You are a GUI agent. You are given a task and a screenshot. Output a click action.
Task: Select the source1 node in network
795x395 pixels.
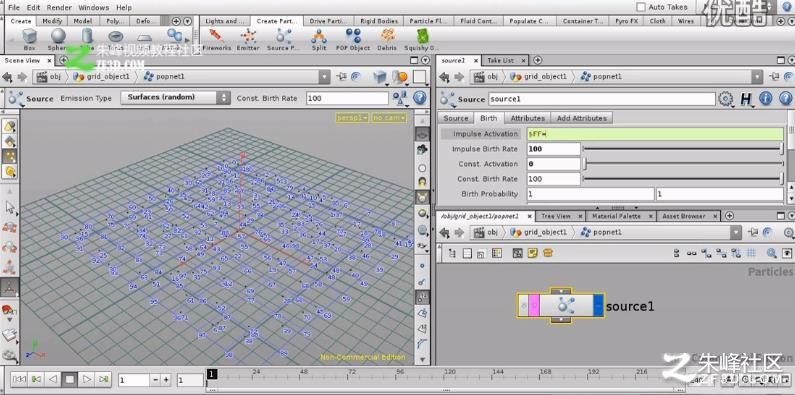click(x=561, y=306)
